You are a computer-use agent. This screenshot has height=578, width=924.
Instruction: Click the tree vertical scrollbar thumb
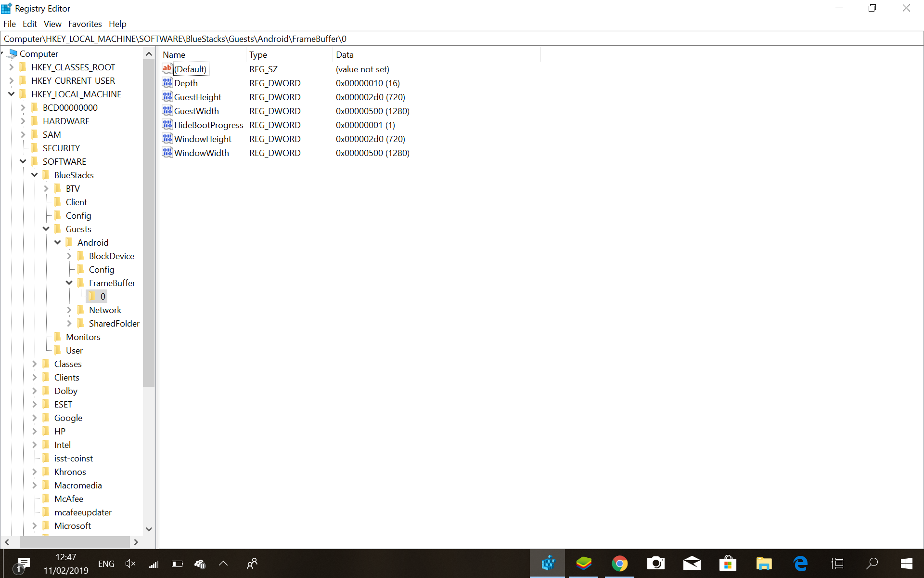[x=149, y=223]
